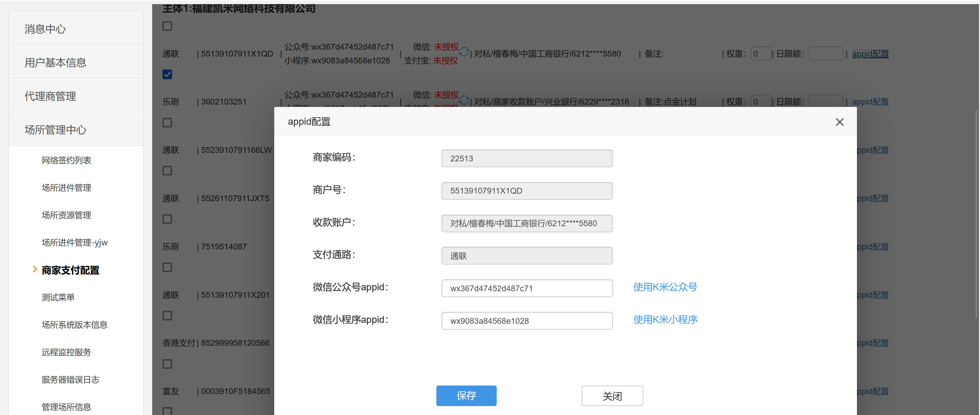Click merchant number 3602103251 text

(x=224, y=101)
